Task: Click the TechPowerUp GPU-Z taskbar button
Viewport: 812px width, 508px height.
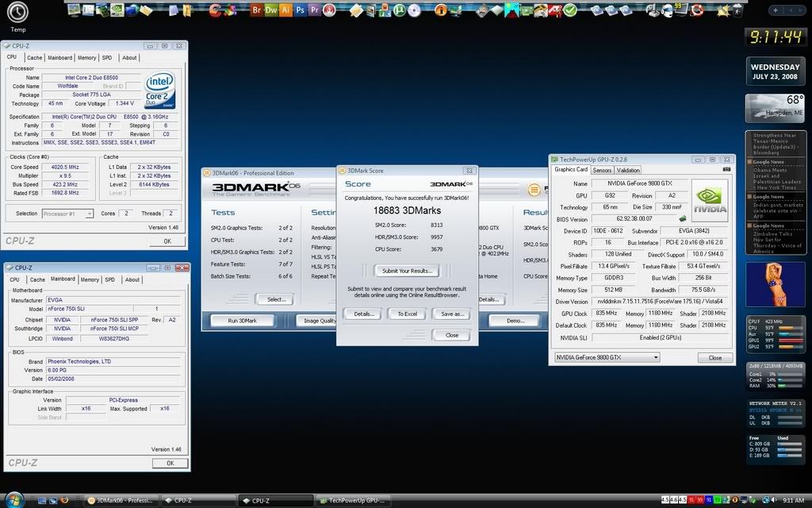Action: 353,500
